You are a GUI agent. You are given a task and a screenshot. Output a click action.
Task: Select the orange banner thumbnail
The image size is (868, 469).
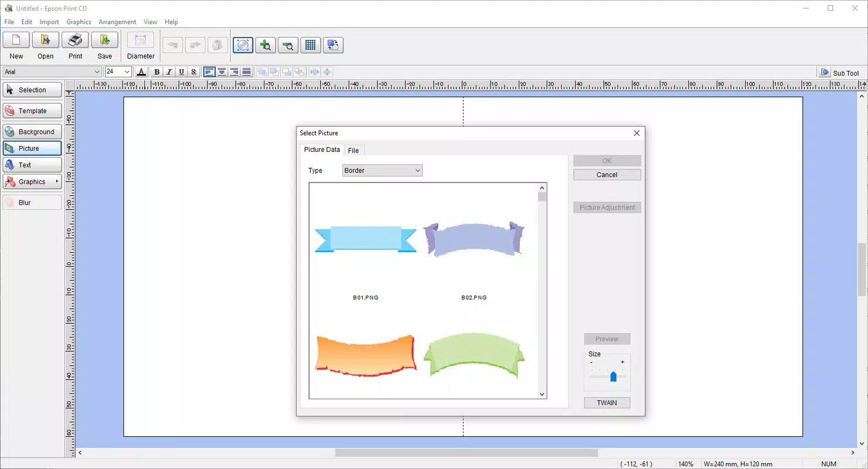click(366, 355)
